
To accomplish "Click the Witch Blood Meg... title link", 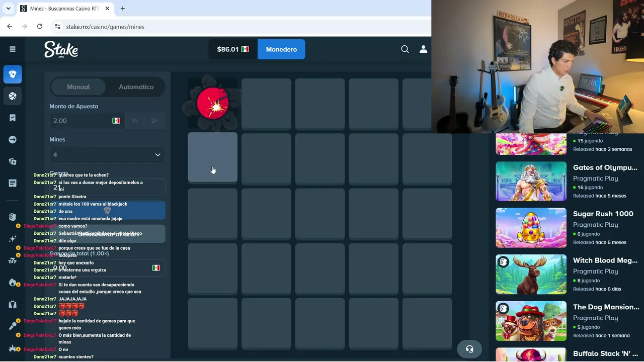I will pos(605,260).
